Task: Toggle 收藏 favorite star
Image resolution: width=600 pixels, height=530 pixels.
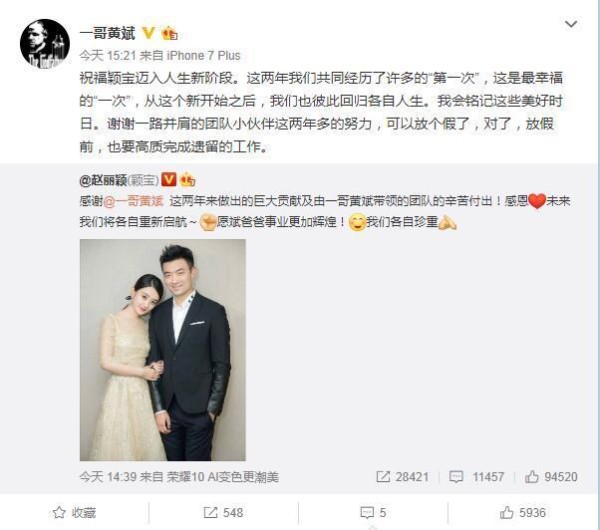Action: click(74, 513)
